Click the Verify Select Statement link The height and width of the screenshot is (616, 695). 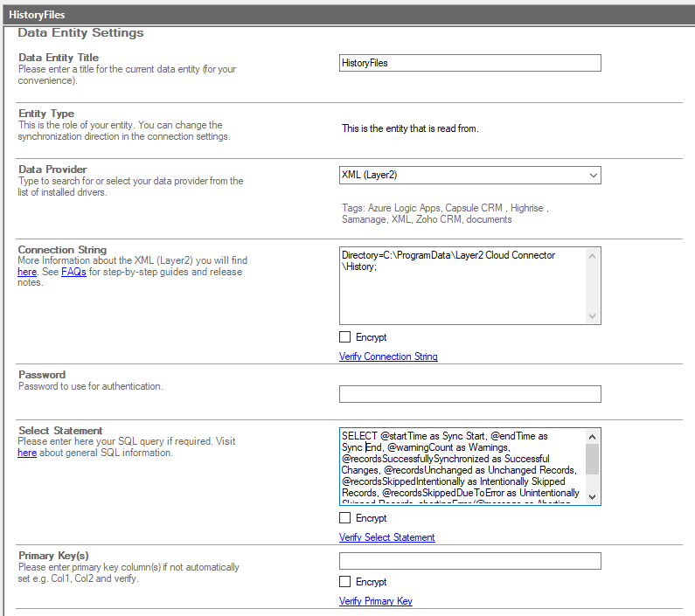coord(386,537)
